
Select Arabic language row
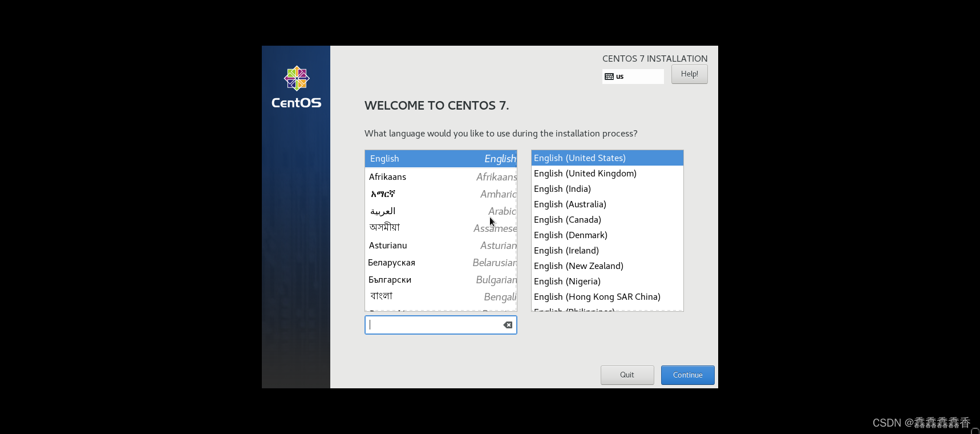440,211
